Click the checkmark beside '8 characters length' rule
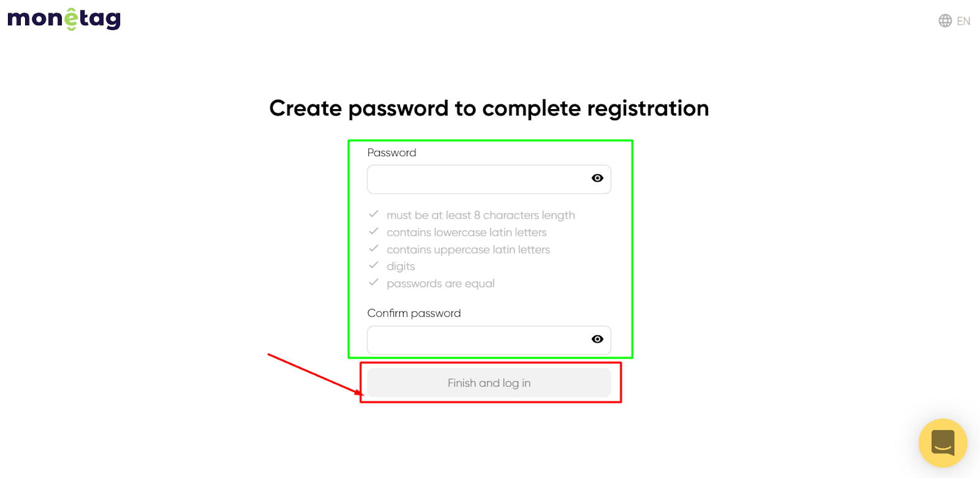 pos(374,214)
